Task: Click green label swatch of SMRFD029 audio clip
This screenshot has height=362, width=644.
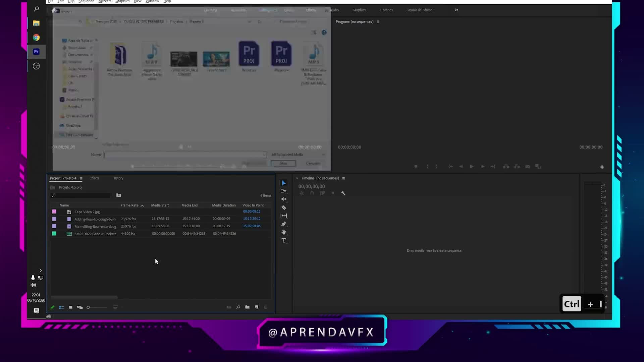Action: point(54,234)
